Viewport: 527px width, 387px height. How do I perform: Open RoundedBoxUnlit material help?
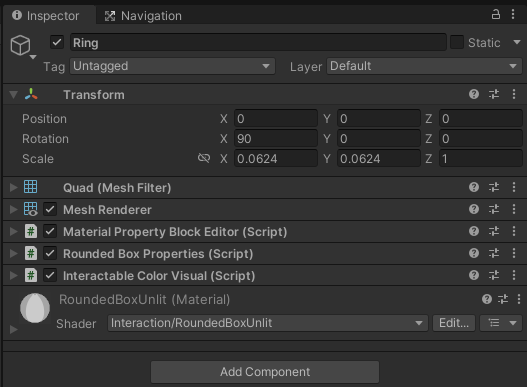click(487, 299)
